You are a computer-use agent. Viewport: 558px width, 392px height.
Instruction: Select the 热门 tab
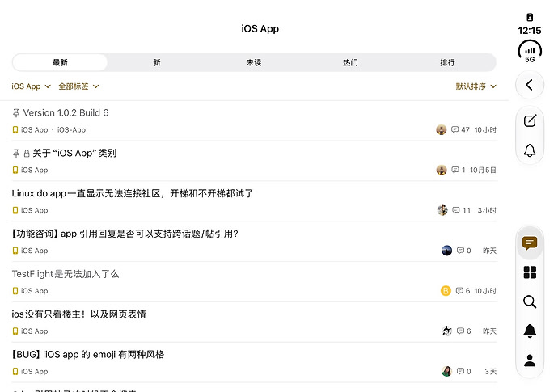350,62
